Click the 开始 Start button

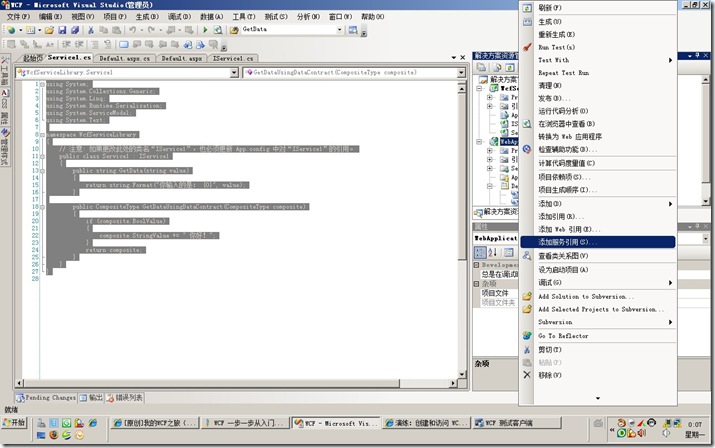[14, 422]
